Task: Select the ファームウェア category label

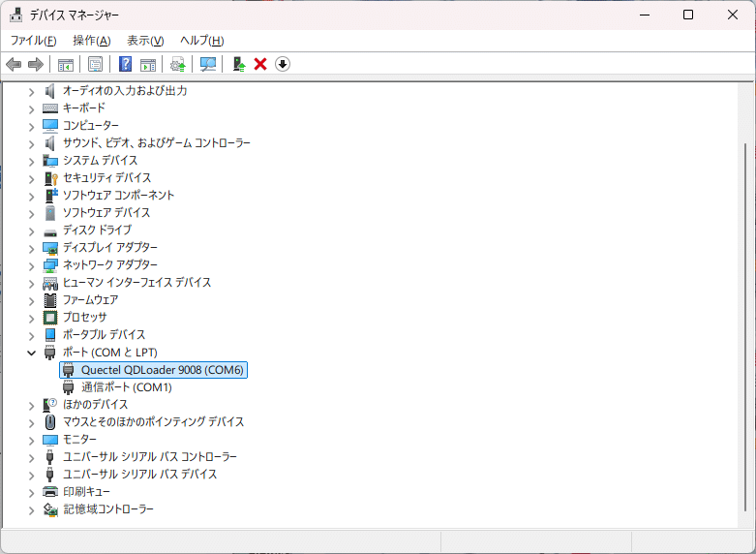Action: (90, 300)
